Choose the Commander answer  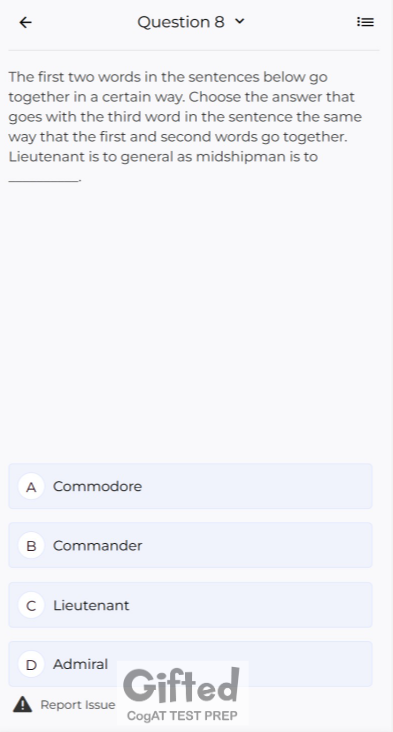(190, 545)
